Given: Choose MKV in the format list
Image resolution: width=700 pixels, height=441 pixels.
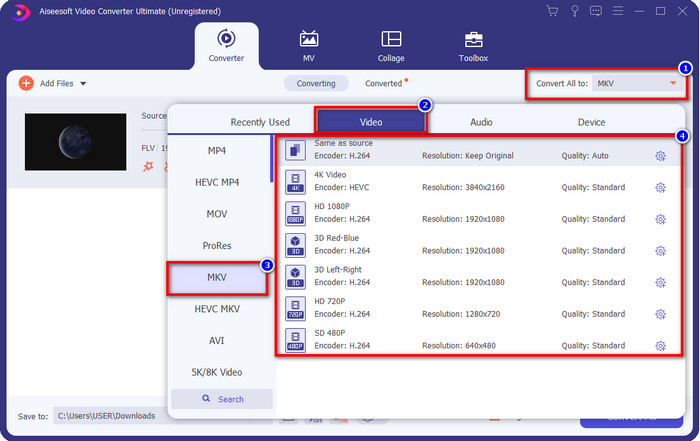Looking at the screenshot, I should coord(217,277).
